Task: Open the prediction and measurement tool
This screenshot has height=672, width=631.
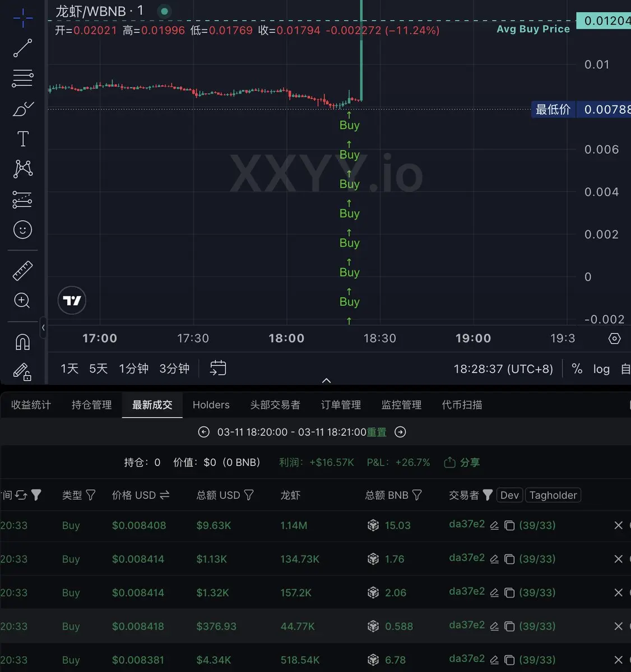Action: point(23,199)
